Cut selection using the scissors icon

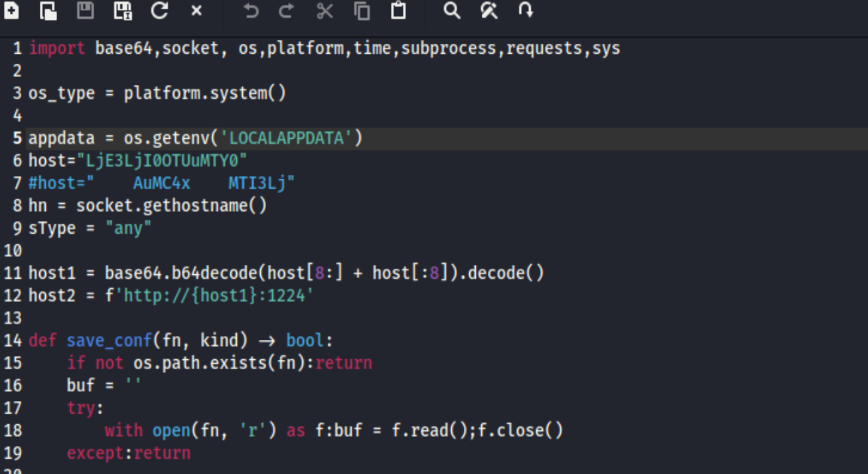coord(325,11)
